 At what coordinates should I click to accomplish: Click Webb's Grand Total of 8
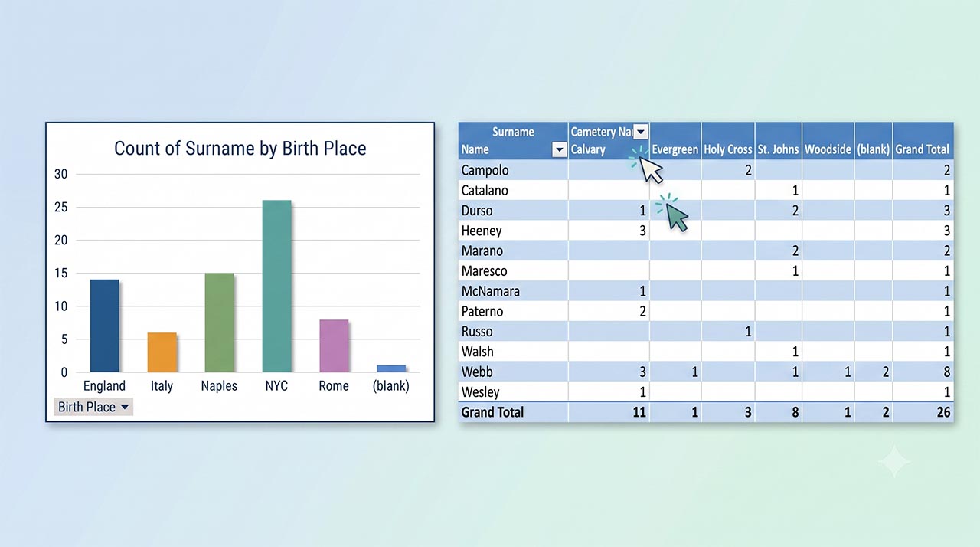coord(947,372)
